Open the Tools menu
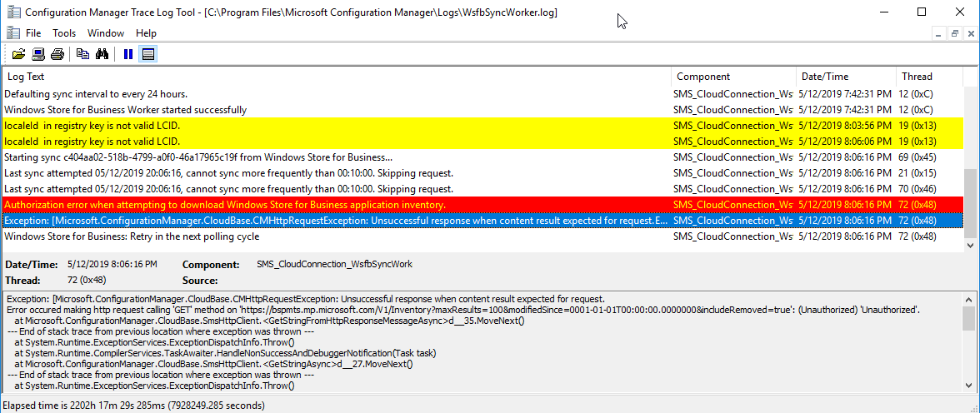 64,33
